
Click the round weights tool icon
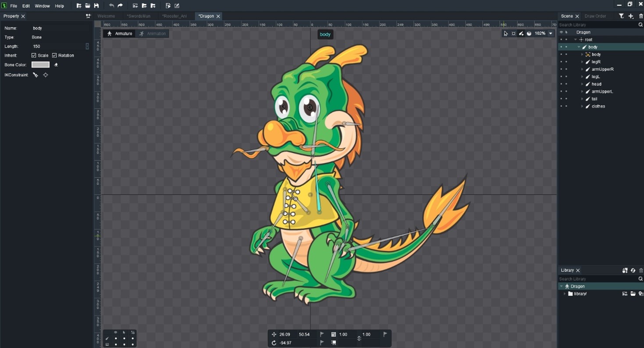click(529, 33)
